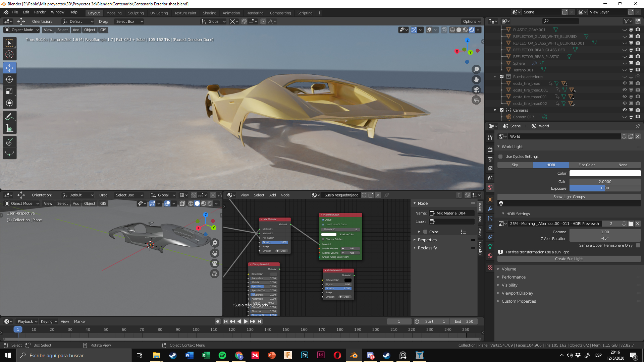This screenshot has width=644, height=362.
Task: Open the Render menu
Action: coord(40,12)
